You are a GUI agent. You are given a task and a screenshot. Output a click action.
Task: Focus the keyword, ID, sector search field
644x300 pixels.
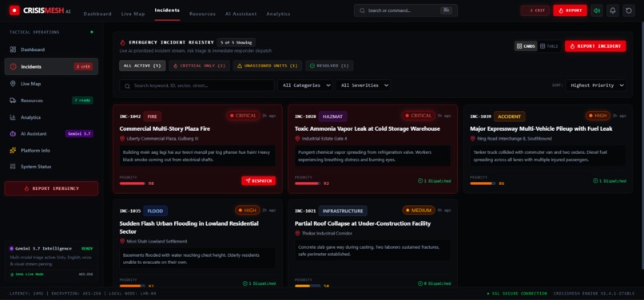coord(197,85)
